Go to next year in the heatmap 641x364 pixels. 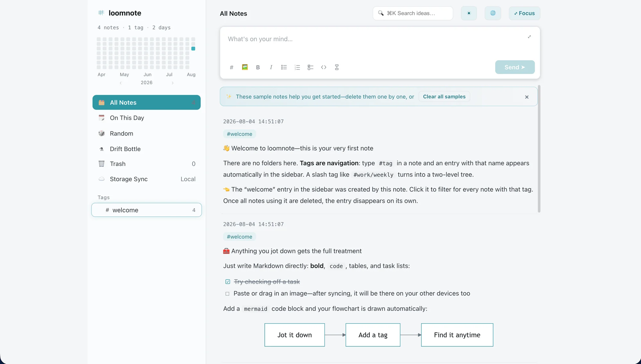(172, 83)
